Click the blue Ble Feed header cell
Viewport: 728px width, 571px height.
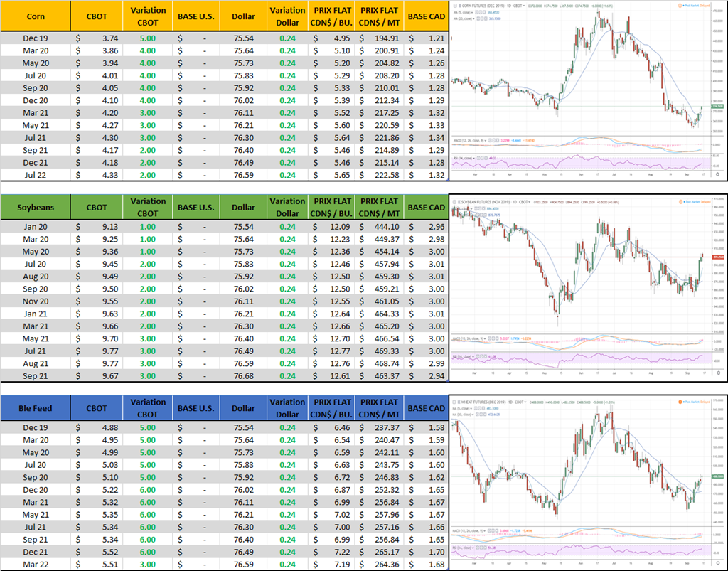point(36,408)
